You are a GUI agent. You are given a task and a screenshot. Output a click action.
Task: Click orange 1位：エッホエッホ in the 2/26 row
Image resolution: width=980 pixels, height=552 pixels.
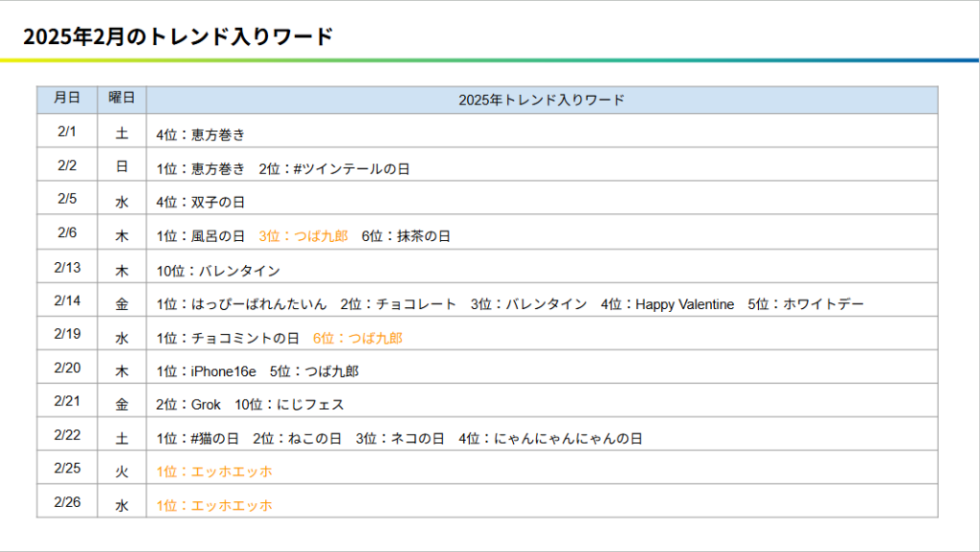(x=214, y=505)
